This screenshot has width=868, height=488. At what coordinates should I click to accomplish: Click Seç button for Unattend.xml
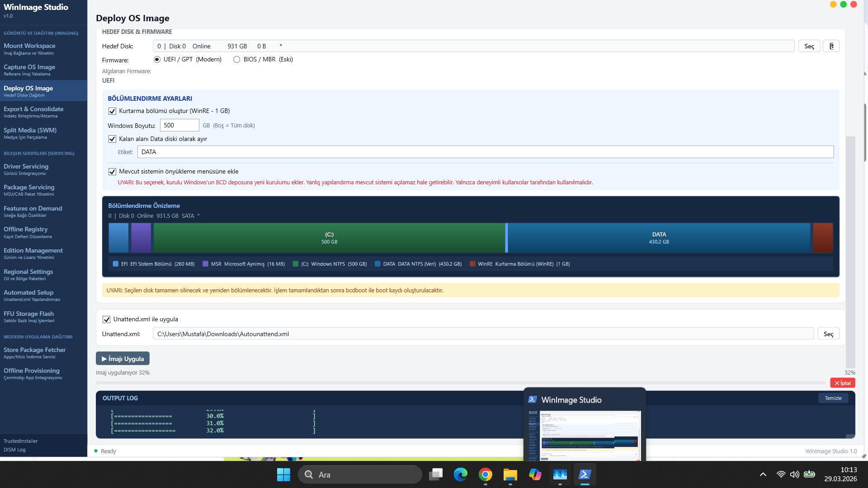point(828,334)
